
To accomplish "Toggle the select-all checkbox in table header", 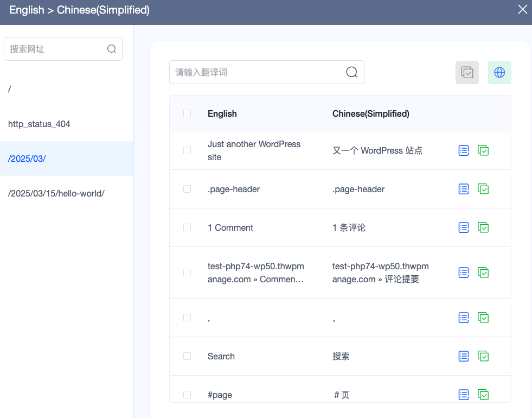I will [187, 113].
